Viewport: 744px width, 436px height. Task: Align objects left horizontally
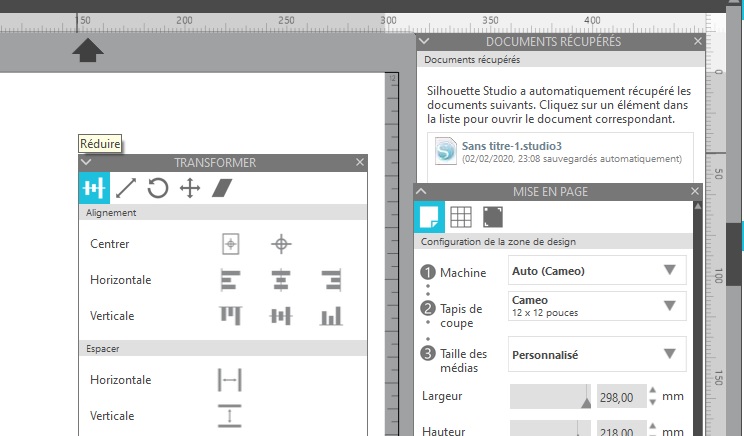pyautogui.click(x=231, y=280)
